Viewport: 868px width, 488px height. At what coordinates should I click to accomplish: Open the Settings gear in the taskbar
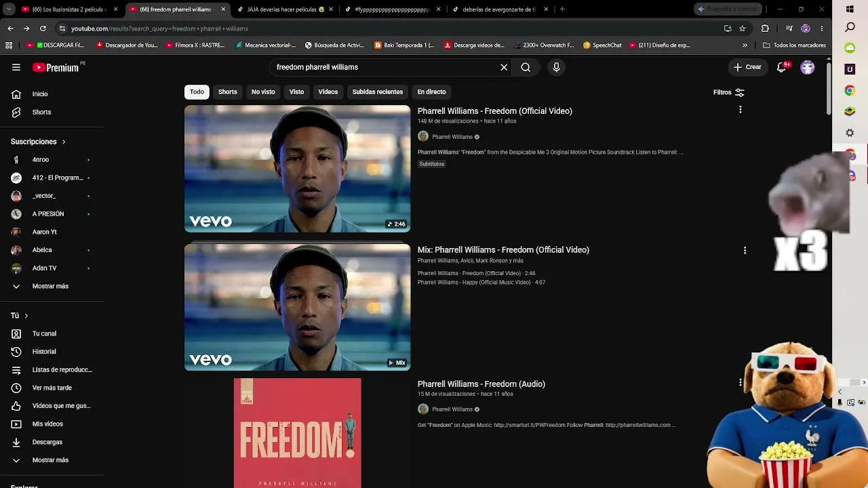pos(850,133)
